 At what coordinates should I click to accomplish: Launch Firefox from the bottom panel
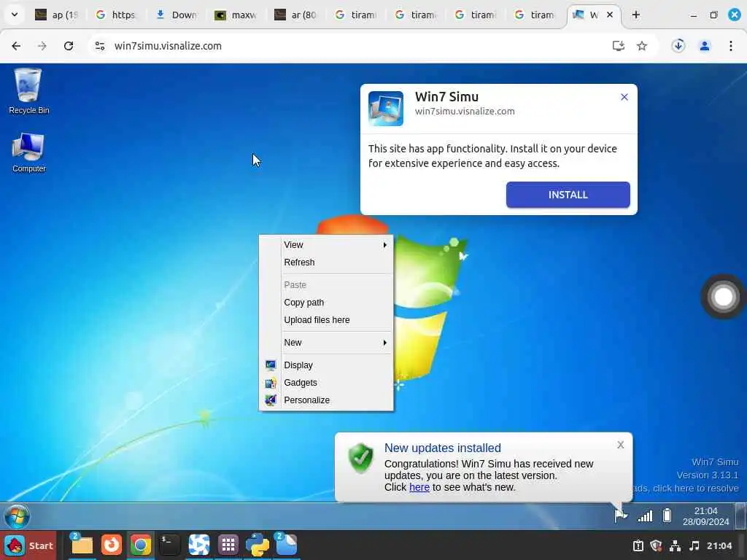point(112,545)
